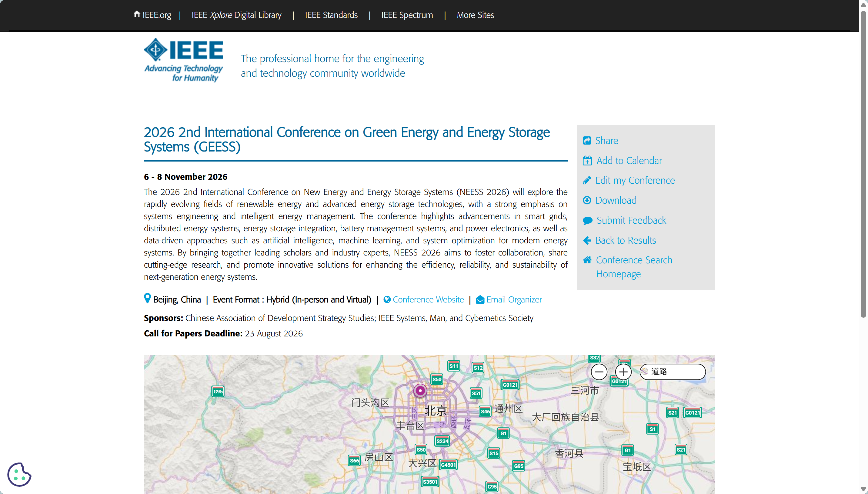This screenshot has width=868, height=494.
Task: Click the conference title heading
Action: [347, 139]
